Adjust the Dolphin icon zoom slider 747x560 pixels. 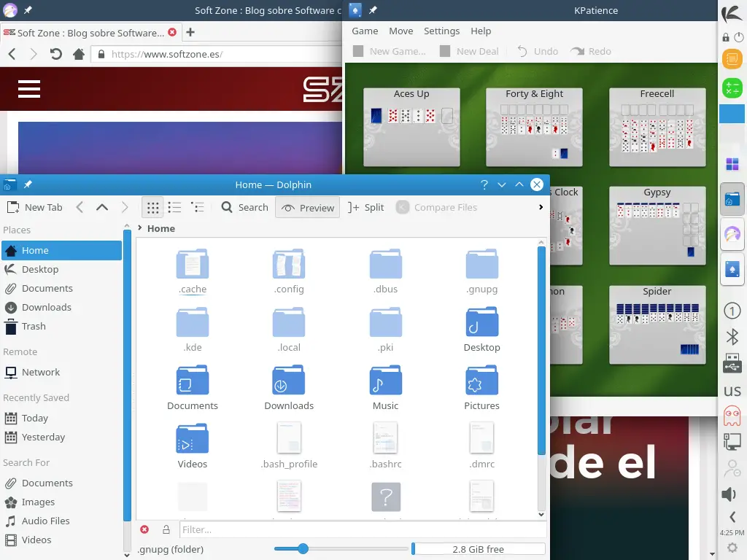(303, 549)
